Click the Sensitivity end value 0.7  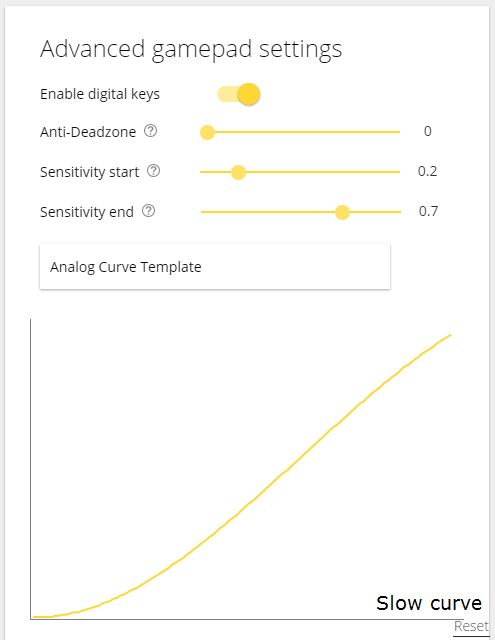point(428,211)
